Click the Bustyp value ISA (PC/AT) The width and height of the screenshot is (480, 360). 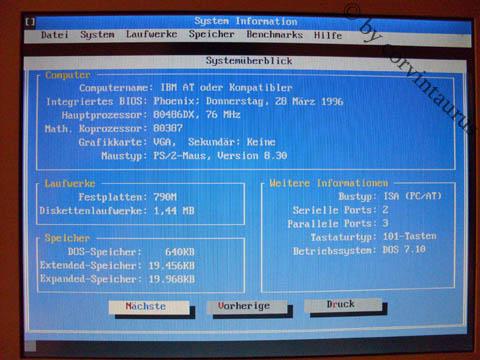(x=412, y=196)
